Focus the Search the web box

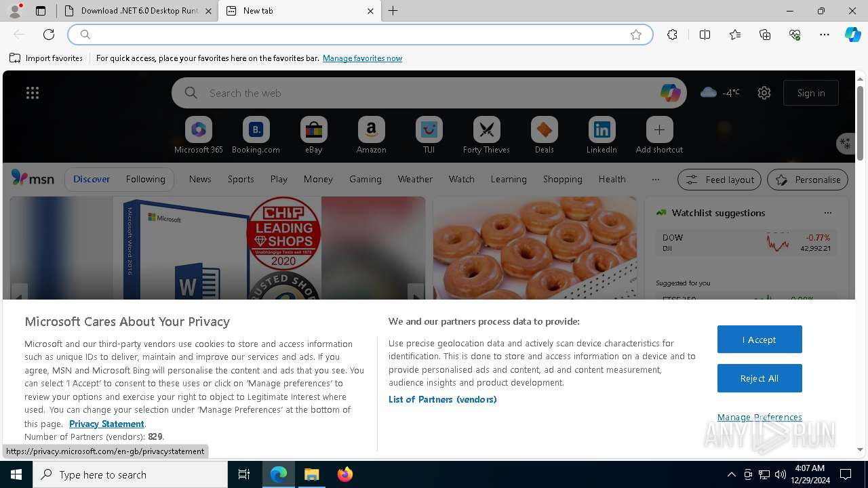click(431, 93)
